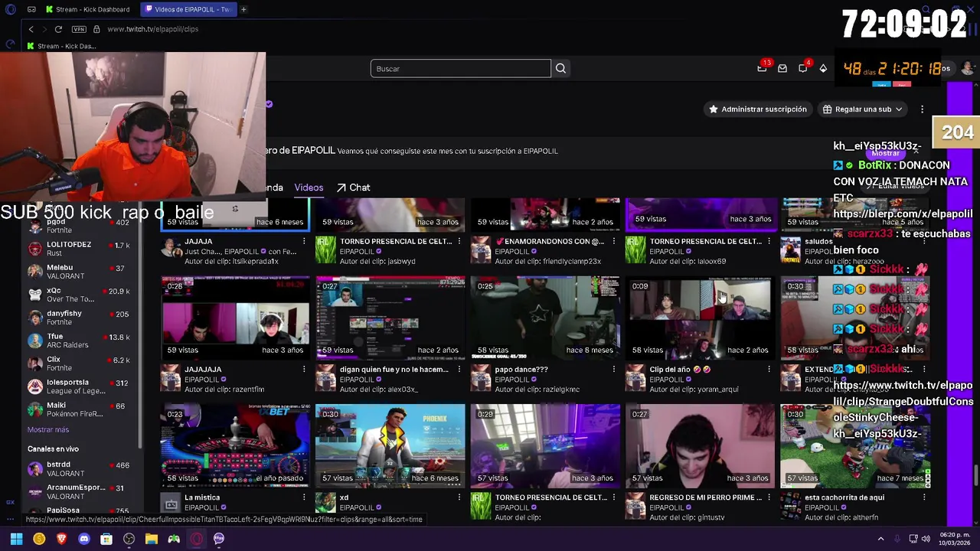Play the 'La mistica' roulette clip thumbnail
The image size is (980, 551).
pos(235,446)
